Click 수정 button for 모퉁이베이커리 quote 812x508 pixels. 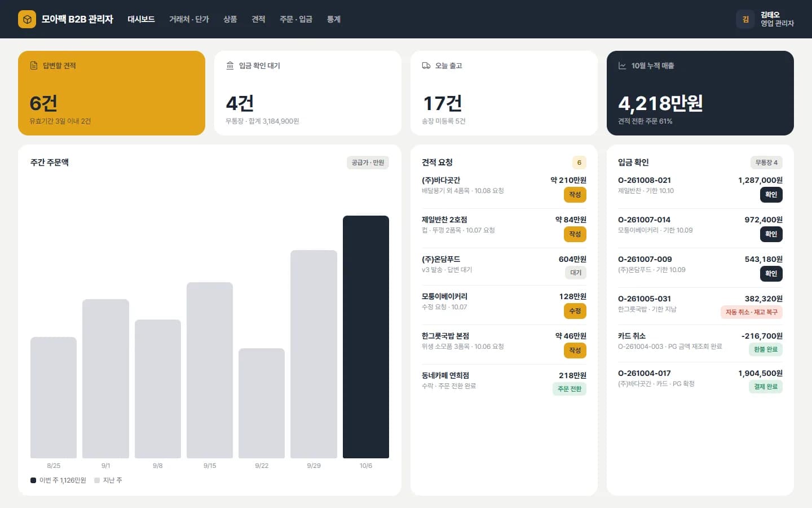(575, 311)
